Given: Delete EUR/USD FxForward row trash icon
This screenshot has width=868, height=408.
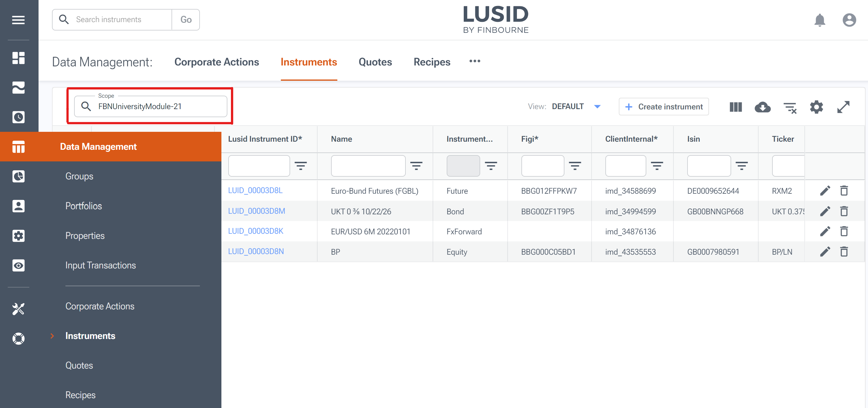Looking at the screenshot, I should coord(844,231).
